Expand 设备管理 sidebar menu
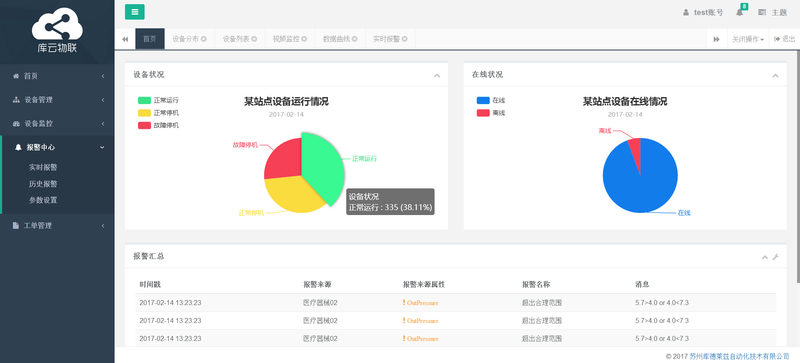800x363 pixels. click(57, 100)
